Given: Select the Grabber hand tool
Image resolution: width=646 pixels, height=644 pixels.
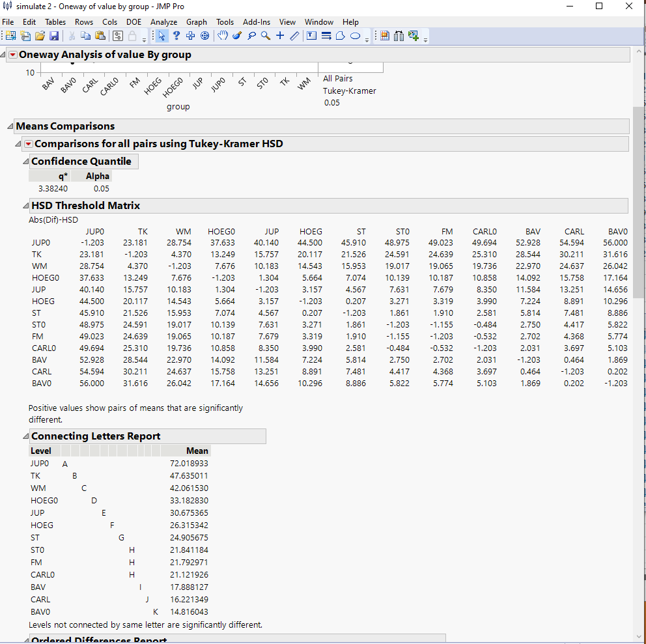Looking at the screenshot, I should tap(222, 35).
